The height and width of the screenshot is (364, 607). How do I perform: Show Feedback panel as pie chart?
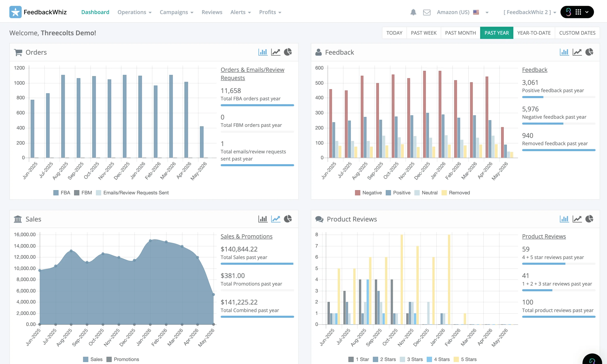tap(589, 52)
